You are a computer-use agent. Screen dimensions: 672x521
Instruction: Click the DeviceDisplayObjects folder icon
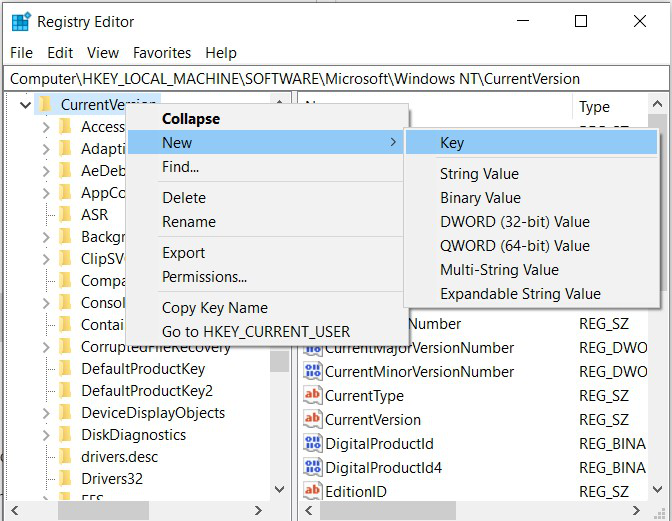click(66, 413)
